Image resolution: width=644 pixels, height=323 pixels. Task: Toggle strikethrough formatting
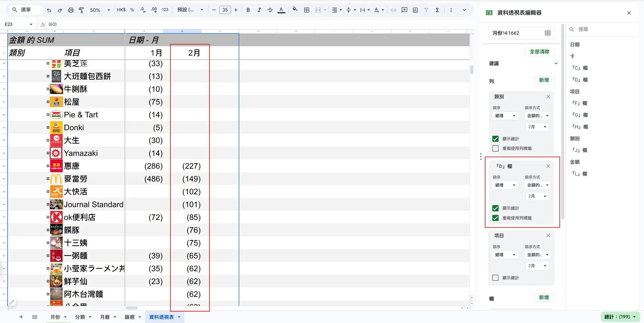pos(270,10)
